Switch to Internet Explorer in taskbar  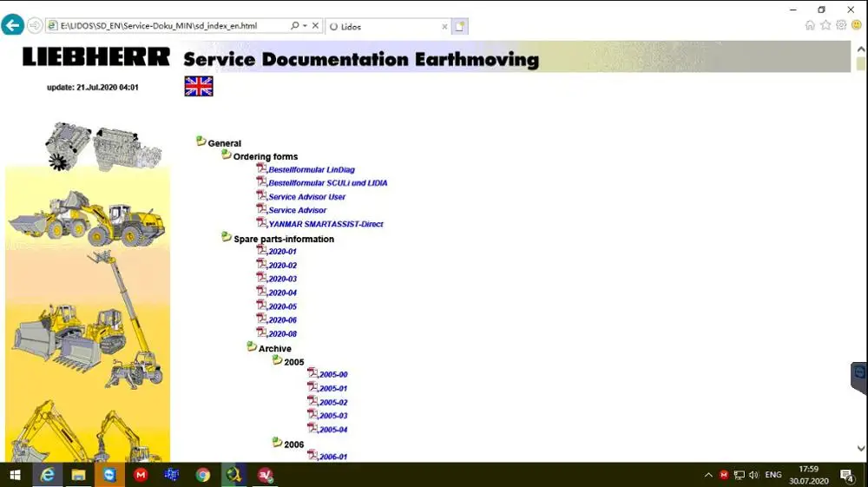tap(48, 475)
